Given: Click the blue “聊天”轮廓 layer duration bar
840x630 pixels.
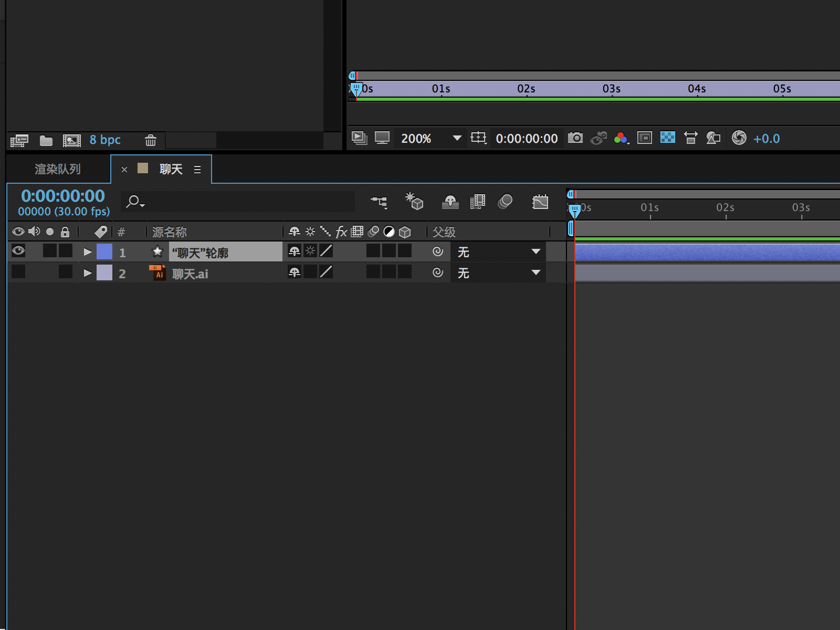Looking at the screenshot, I should pos(707,253).
